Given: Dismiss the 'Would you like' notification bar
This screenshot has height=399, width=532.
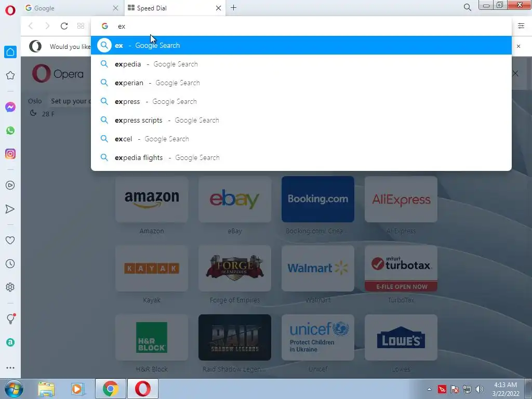Looking at the screenshot, I should click(x=518, y=46).
